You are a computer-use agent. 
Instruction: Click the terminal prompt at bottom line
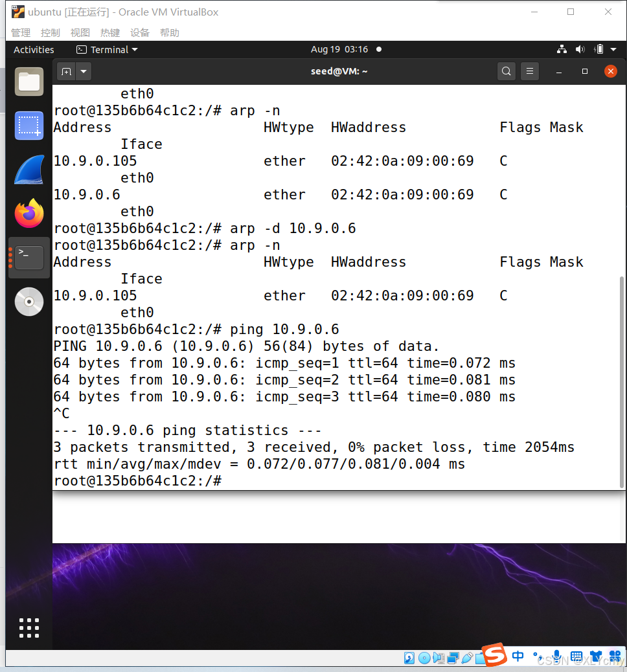tap(138, 481)
